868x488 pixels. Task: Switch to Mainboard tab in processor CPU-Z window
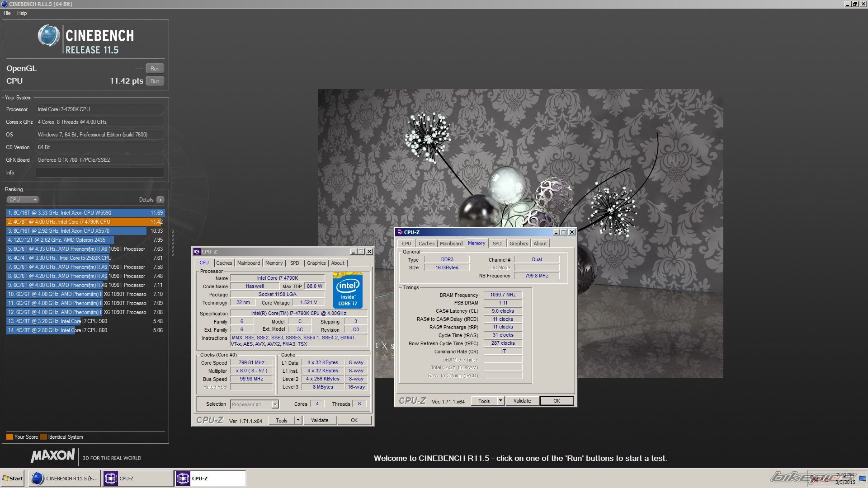coord(249,263)
